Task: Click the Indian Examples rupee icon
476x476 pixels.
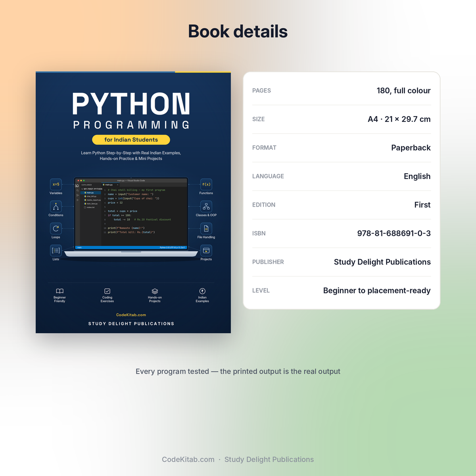Action: click(x=202, y=291)
